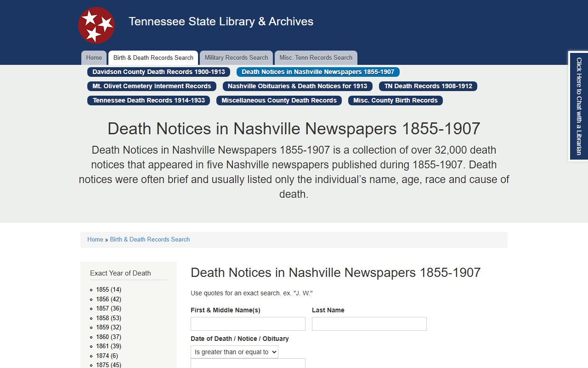
Task: Click the date of death input field
Action: (x=248, y=363)
